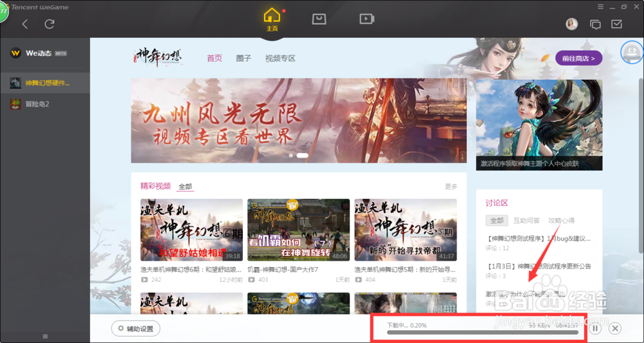This screenshot has width=644, height=343.
Task: Open the mail inbox icon
Action: coord(616,24)
